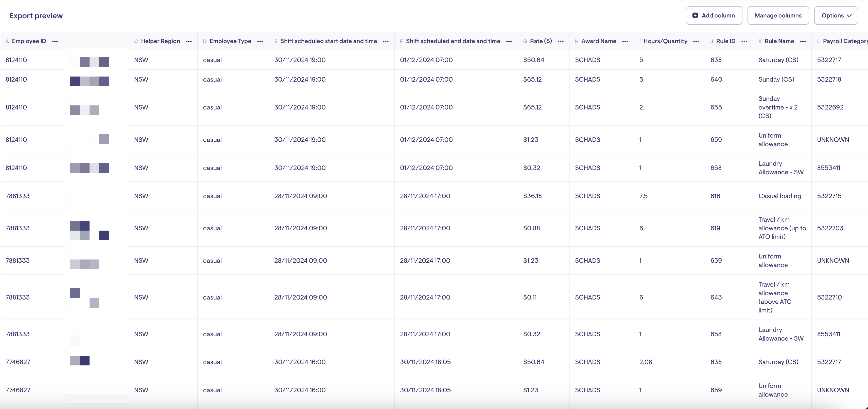The height and width of the screenshot is (409, 868).
Task: Click the Sunday (CS) rule name cell
Action: [x=776, y=80]
